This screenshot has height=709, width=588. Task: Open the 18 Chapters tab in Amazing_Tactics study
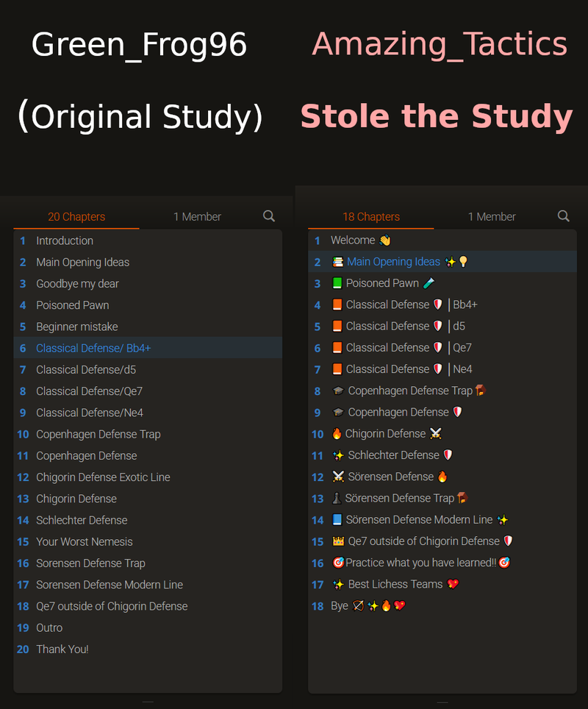(x=371, y=216)
